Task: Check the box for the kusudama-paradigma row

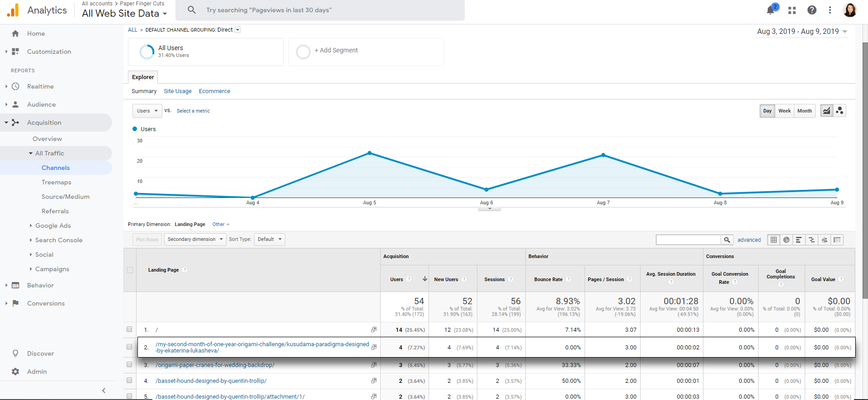Action: coord(129,347)
